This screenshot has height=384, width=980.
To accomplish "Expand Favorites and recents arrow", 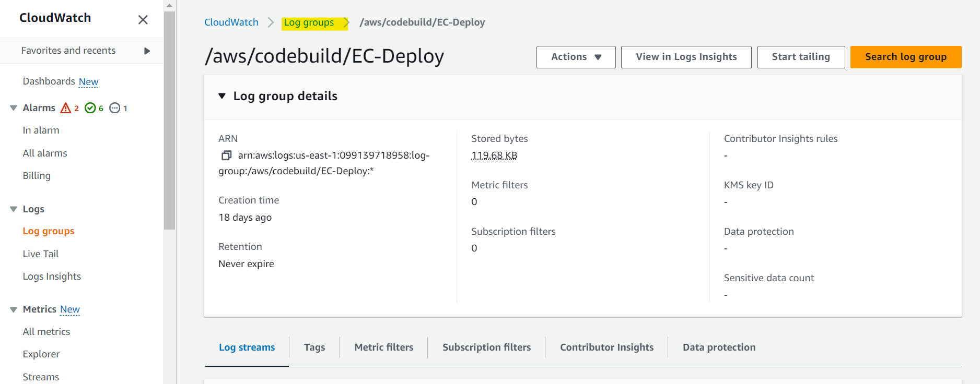I will pos(147,51).
